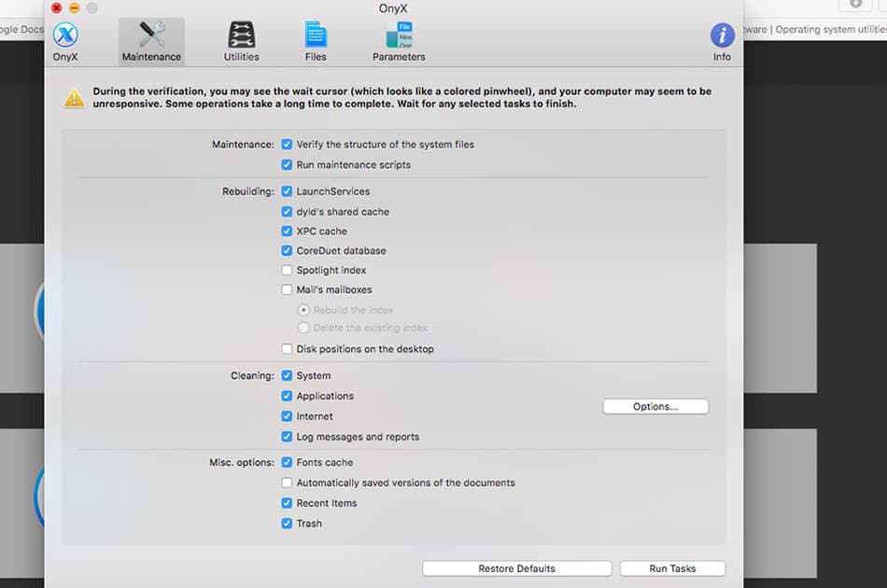Image resolution: width=887 pixels, height=588 pixels.
Task: Click Run Tasks
Action: click(x=672, y=568)
